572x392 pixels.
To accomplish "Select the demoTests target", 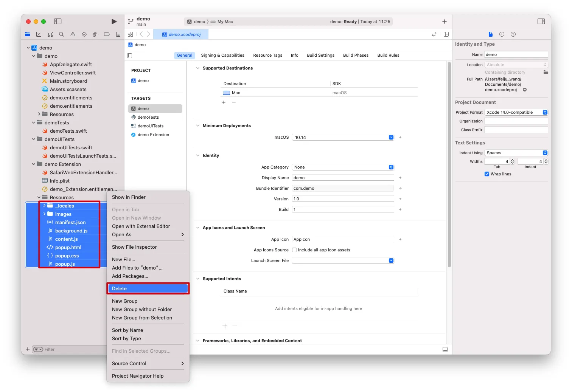I will click(155, 117).
